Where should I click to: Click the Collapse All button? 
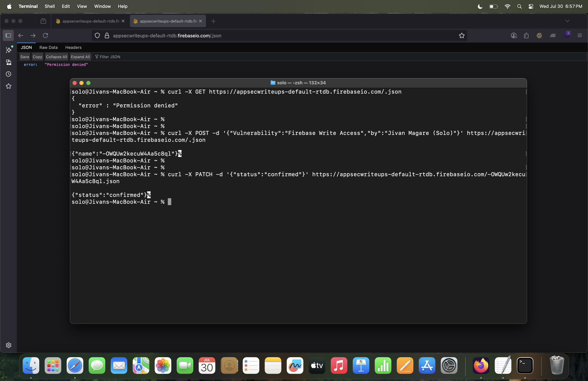pos(56,57)
